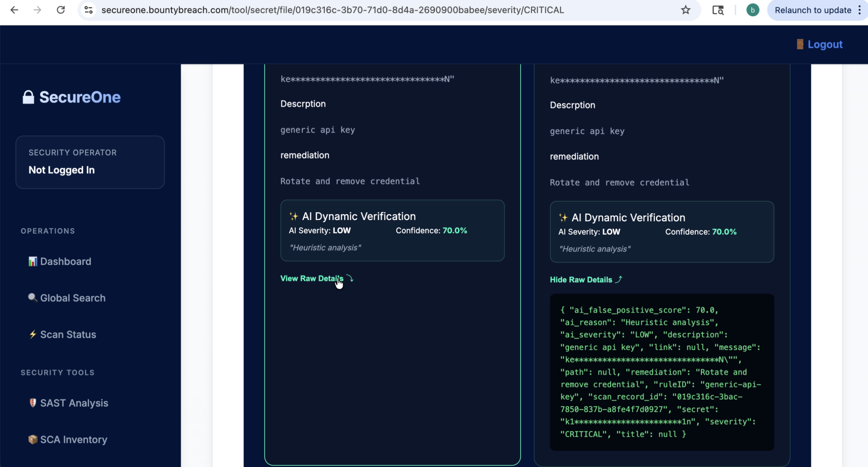Click the left card's AI Dynamic Verification sparkle icon
Viewport: 868px width, 467px height.
(x=294, y=216)
